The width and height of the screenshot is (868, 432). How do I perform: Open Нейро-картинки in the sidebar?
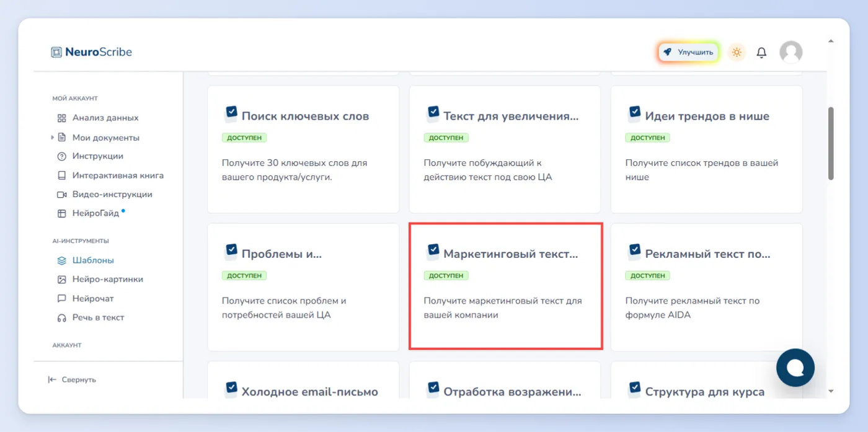pyautogui.click(x=107, y=279)
